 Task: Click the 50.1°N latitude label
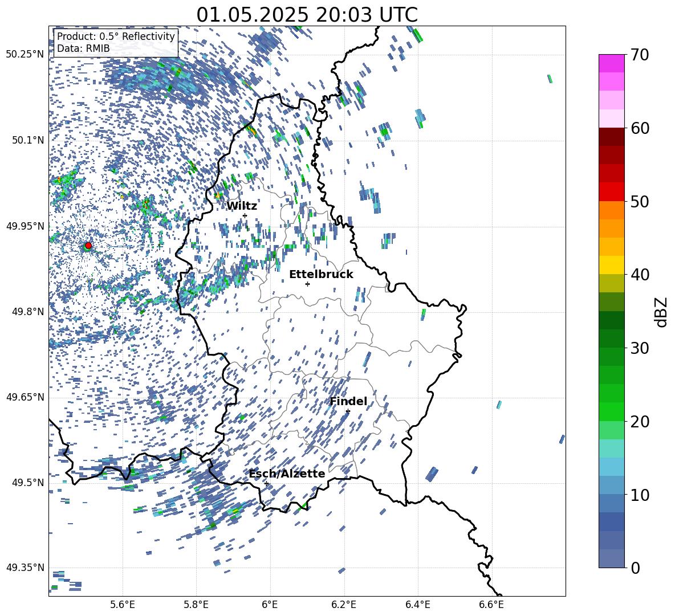(27, 140)
